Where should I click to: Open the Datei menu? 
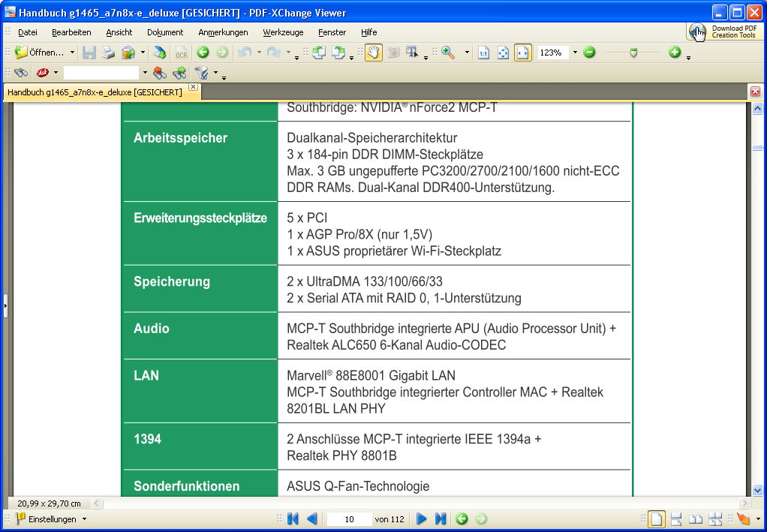point(27,32)
